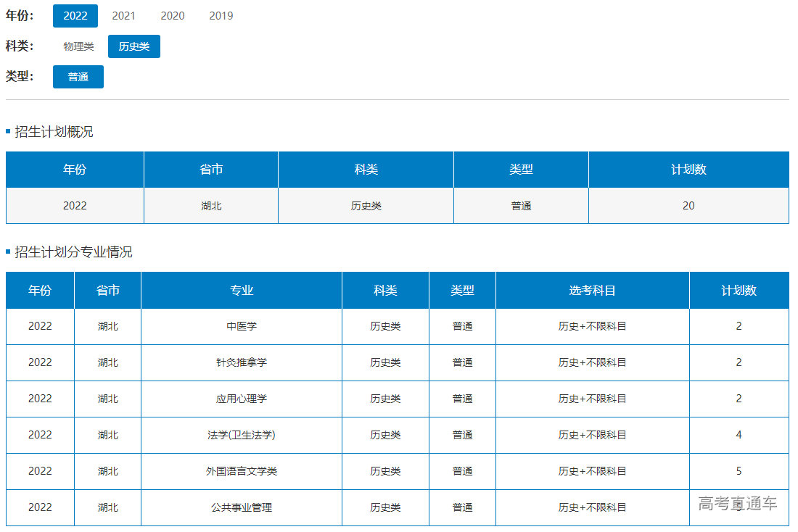Select the 针灸推拿学 major row

(x=241, y=362)
